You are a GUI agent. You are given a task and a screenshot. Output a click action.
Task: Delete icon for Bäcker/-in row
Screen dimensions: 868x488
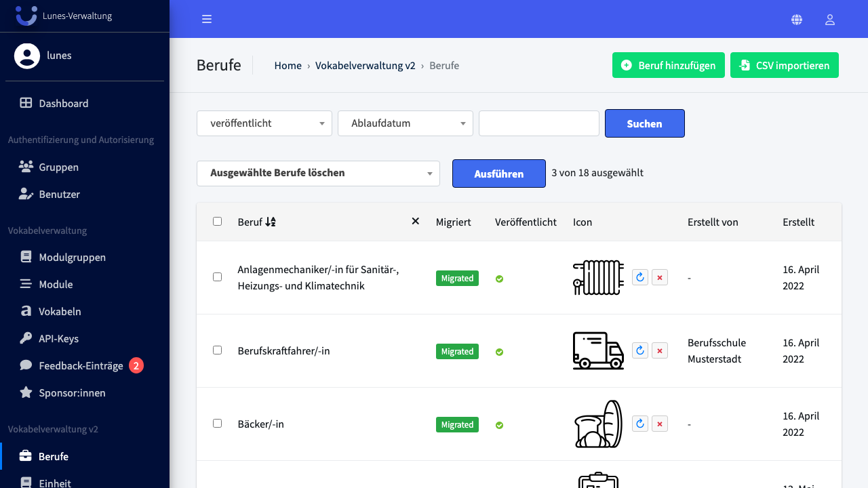660,424
